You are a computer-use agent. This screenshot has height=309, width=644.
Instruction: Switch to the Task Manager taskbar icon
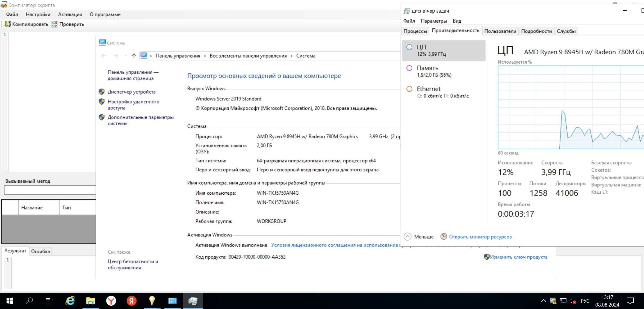point(193,301)
